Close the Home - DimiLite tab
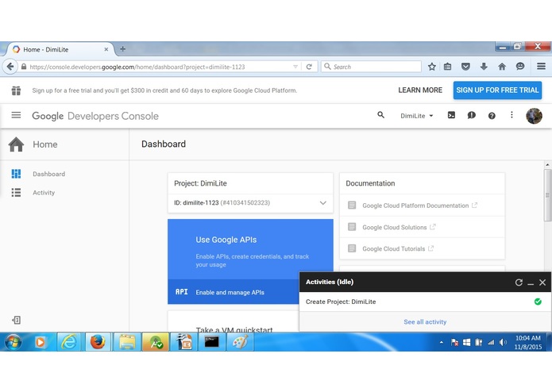This screenshot has height=392, width=552. 106,49
